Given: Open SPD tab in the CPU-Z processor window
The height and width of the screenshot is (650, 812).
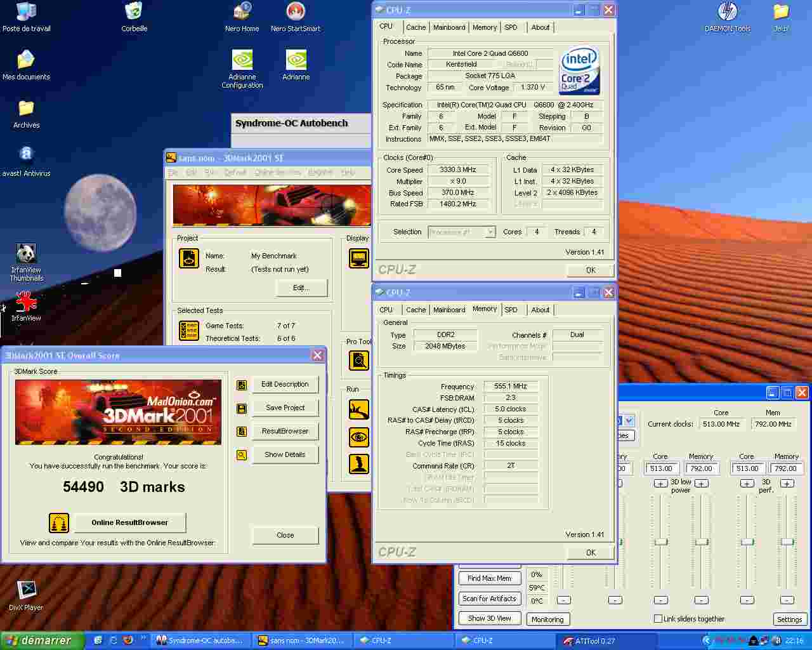Looking at the screenshot, I should tap(511, 27).
